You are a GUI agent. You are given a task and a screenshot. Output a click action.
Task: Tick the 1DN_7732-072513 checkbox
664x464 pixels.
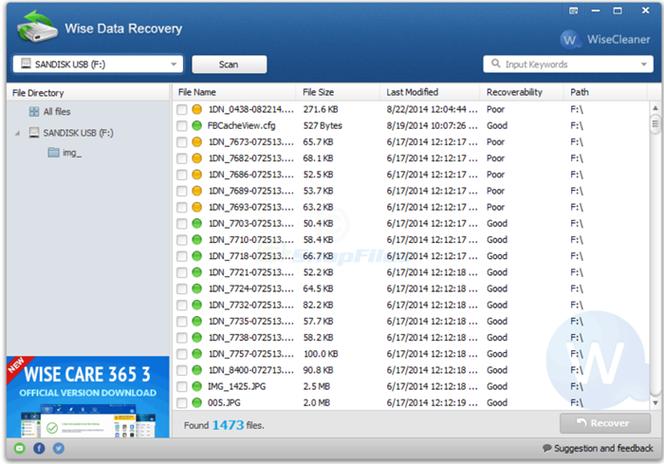[x=182, y=305]
